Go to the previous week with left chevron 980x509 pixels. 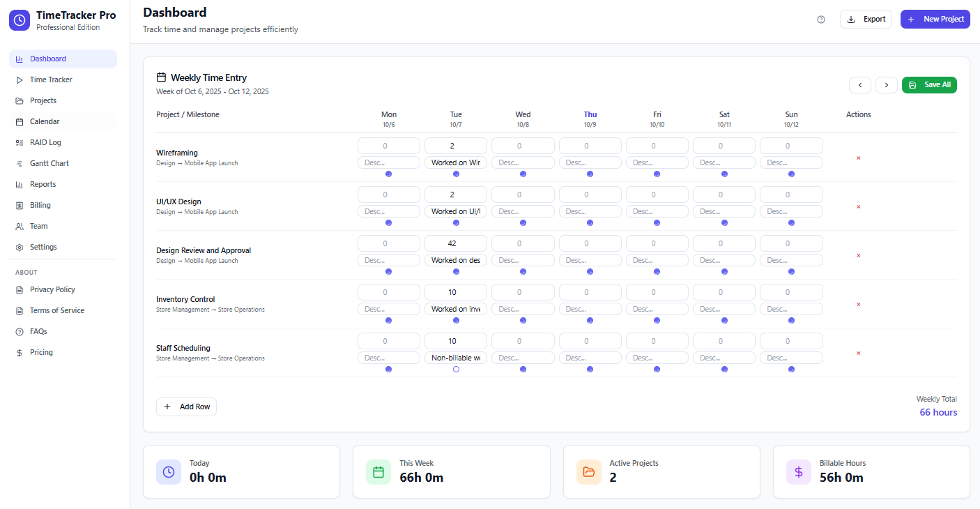click(x=859, y=84)
